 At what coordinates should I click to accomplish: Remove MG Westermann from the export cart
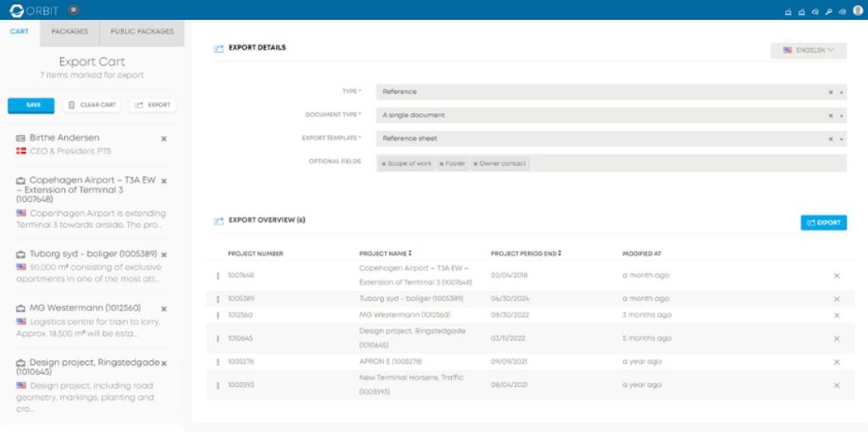(x=164, y=309)
